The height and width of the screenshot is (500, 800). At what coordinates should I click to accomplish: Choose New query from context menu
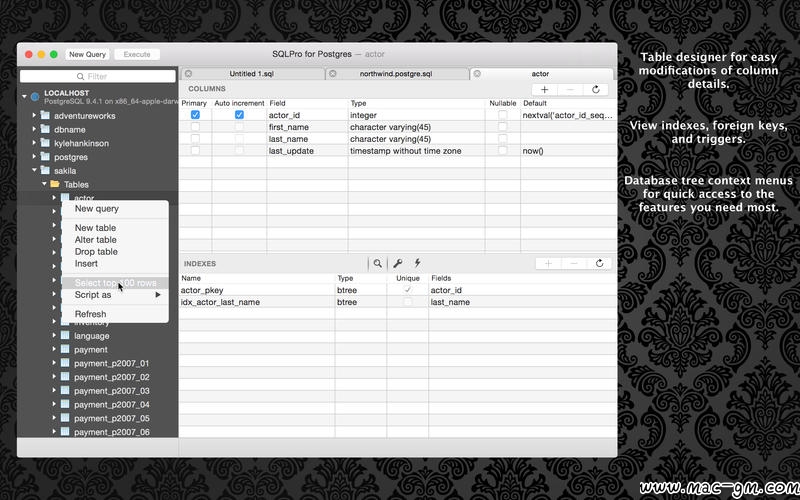115,208
